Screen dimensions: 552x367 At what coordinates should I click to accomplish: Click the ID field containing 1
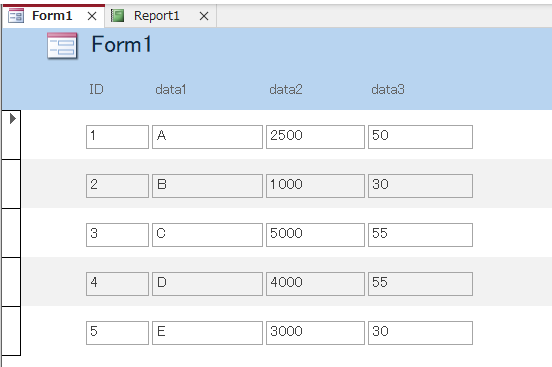point(117,137)
